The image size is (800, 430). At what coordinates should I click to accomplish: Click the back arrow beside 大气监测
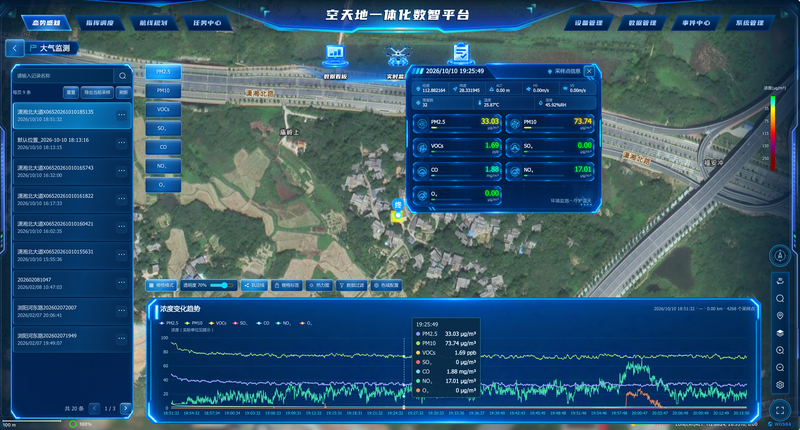click(x=15, y=48)
